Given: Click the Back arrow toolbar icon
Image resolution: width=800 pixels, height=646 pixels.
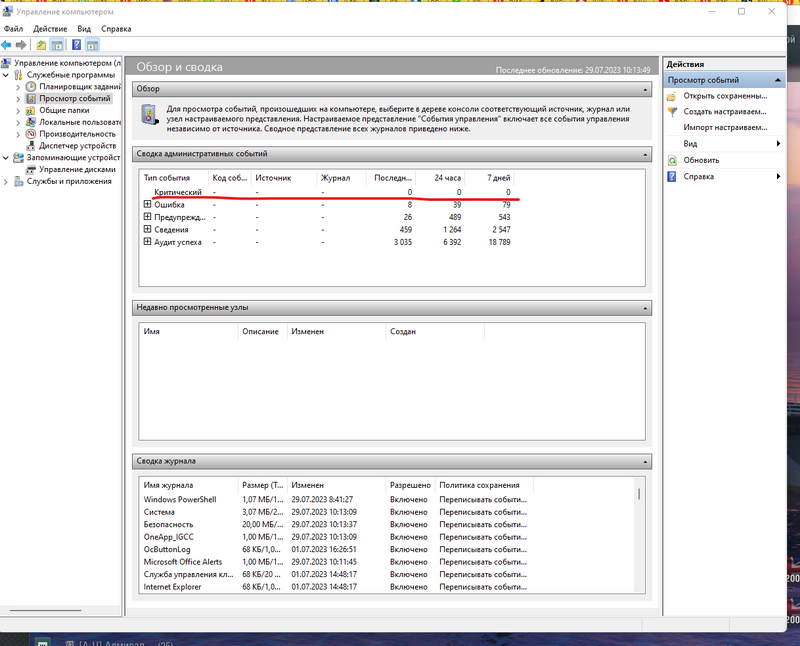Looking at the screenshot, I should 7,45.
